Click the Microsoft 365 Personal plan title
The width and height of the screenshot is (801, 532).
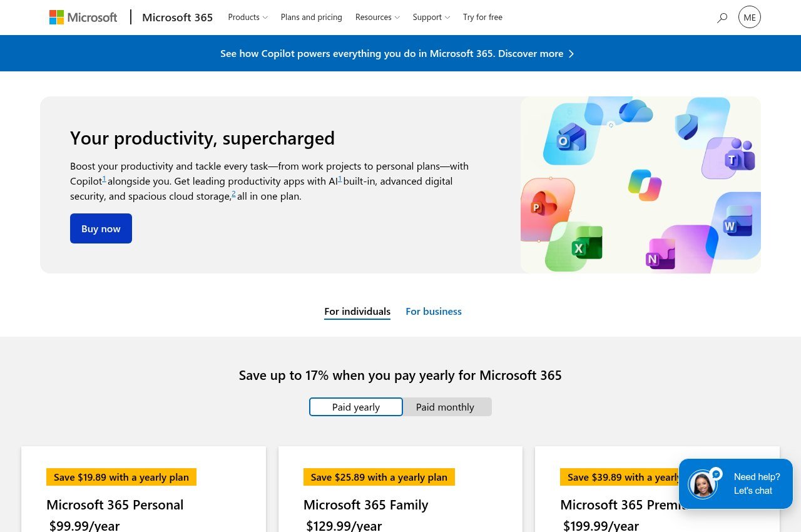[115, 504]
